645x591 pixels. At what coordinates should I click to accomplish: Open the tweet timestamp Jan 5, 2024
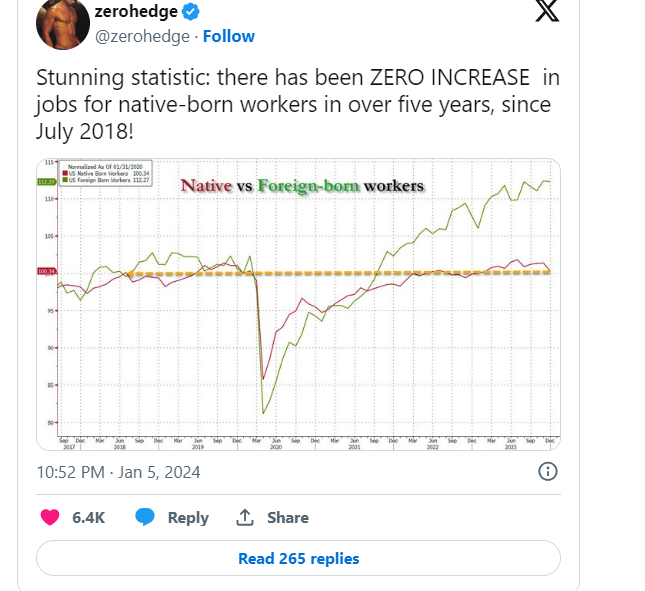pyautogui.click(x=118, y=472)
